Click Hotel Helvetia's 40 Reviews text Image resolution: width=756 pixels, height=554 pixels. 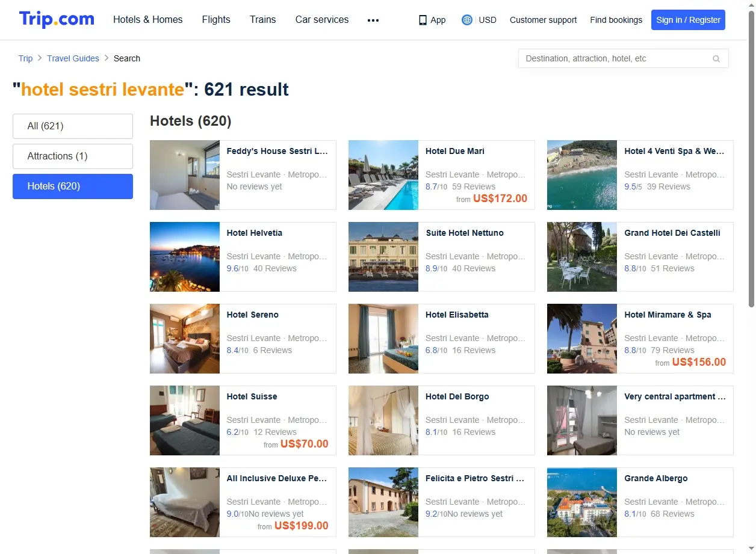(x=275, y=268)
